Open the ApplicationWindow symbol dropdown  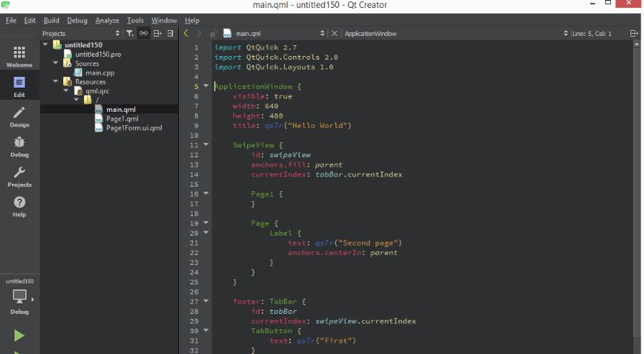pyautogui.click(x=456, y=33)
